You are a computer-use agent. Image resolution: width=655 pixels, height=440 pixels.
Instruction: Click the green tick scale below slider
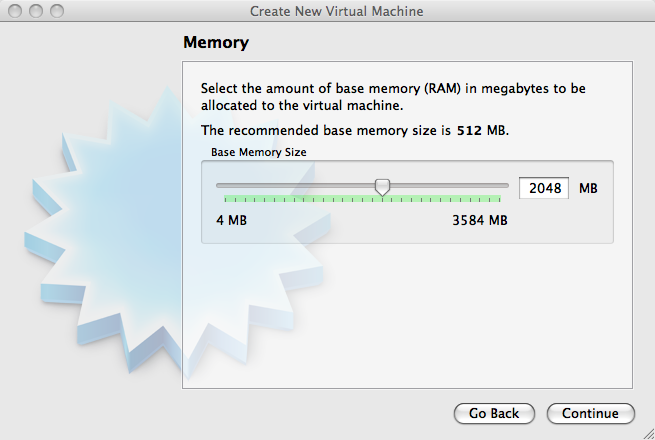click(x=362, y=199)
